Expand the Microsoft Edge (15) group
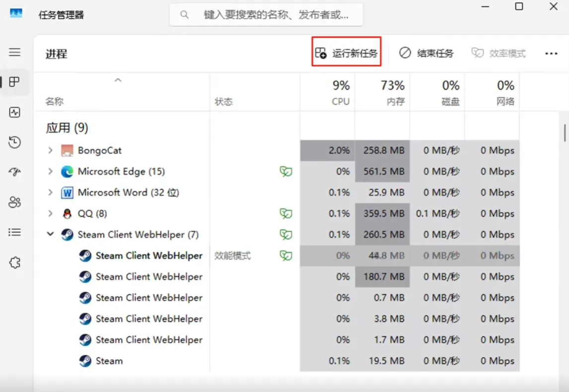Image resolution: width=569 pixels, height=392 pixels. (51, 172)
